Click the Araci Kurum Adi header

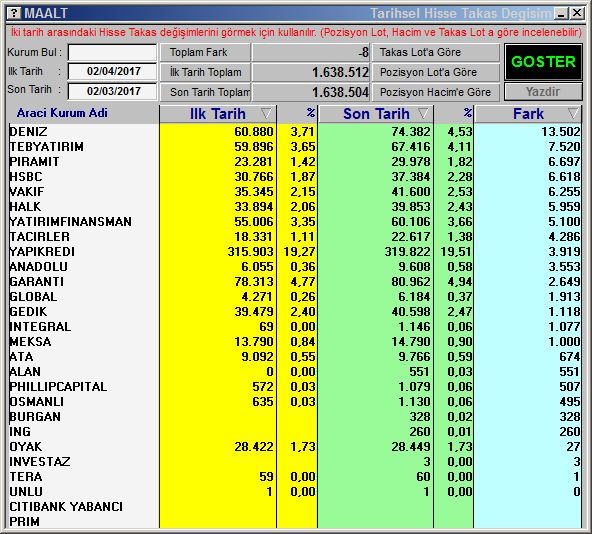point(62,113)
